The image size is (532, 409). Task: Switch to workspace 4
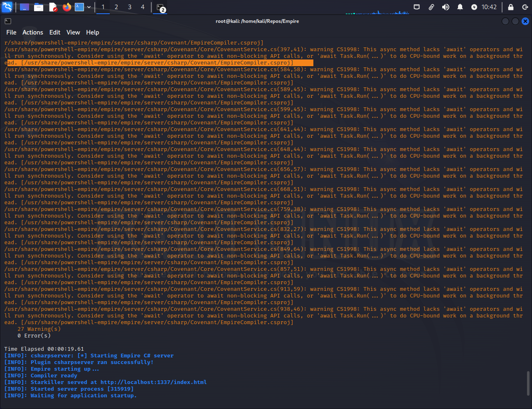click(x=143, y=7)
